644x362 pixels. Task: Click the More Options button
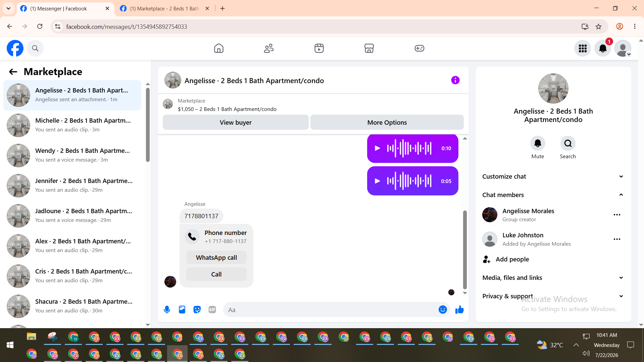[387, 122]
